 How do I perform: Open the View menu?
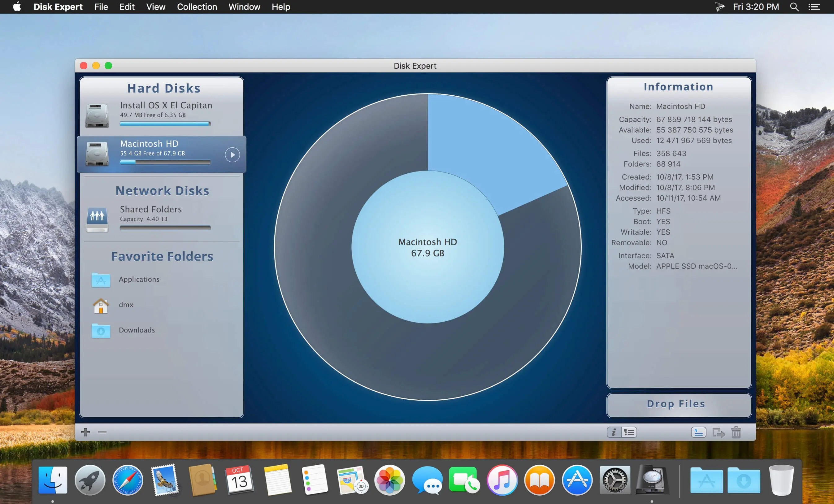click(155, 7)
